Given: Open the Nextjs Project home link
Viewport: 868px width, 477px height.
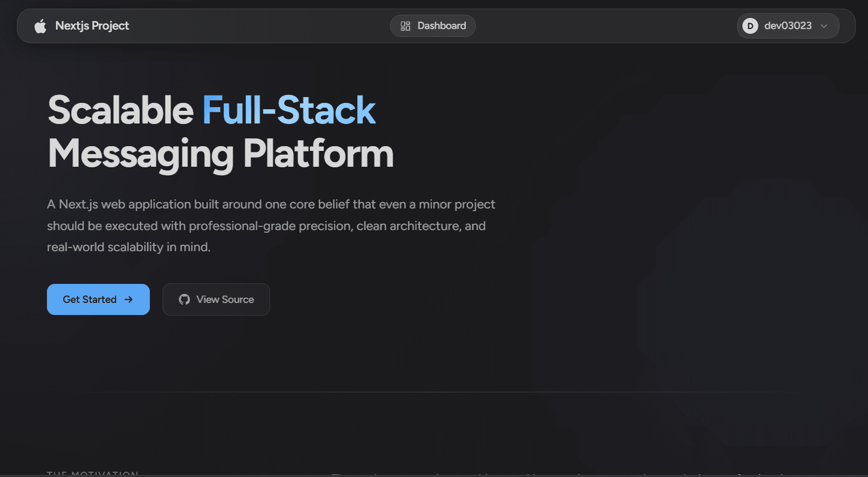Looking at the screenshot, I should (x=82, y=26).
